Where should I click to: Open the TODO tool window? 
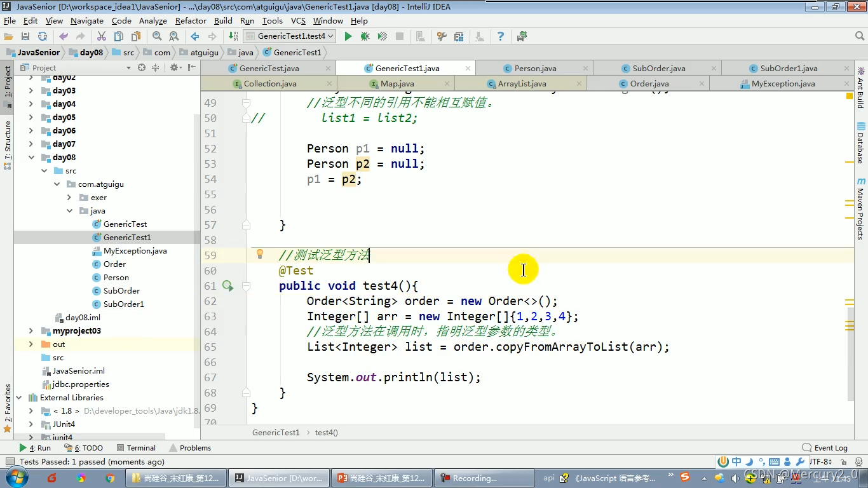point(84,448)
